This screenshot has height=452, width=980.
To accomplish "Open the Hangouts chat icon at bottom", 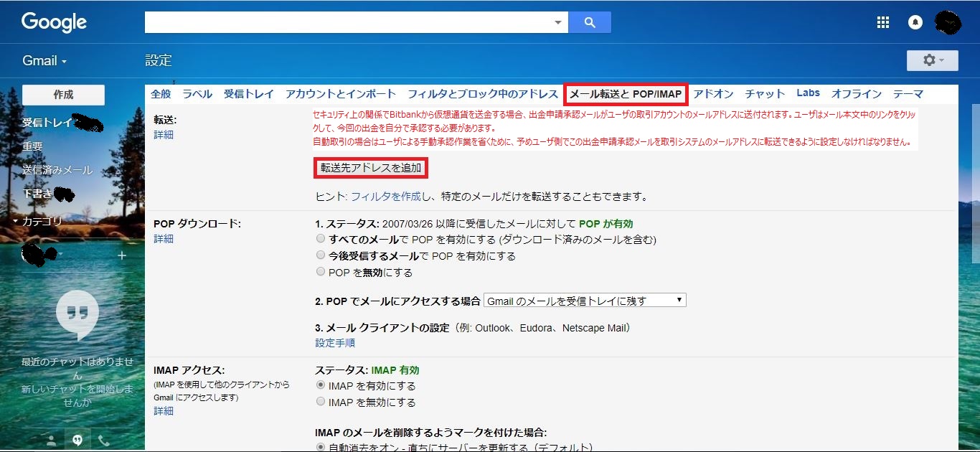I will [77, 440].
